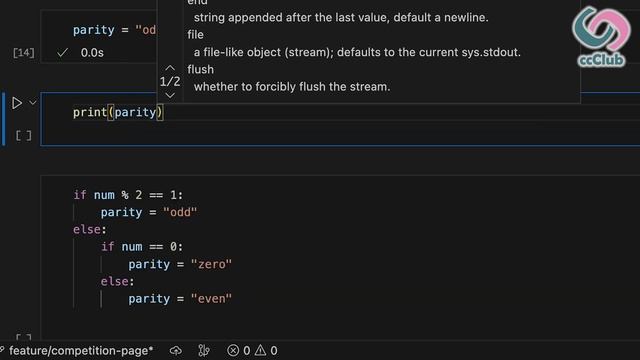Viewport: 640px width, 360px height.
Task: Show previous signature in tooltip
Action: [x=170, y=68]
